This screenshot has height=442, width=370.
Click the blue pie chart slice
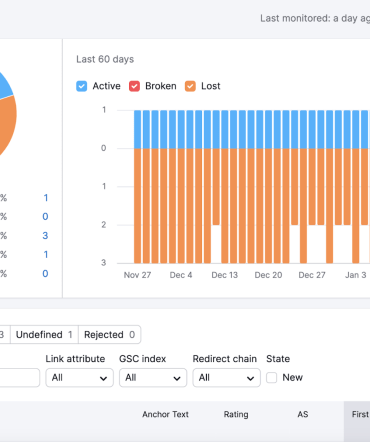(5, 85)
